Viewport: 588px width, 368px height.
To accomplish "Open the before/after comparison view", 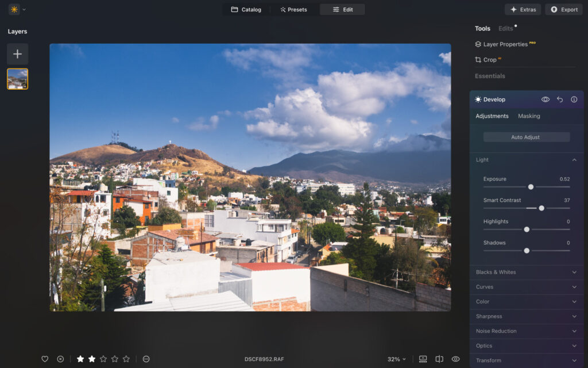I will [x=439, y=358].
